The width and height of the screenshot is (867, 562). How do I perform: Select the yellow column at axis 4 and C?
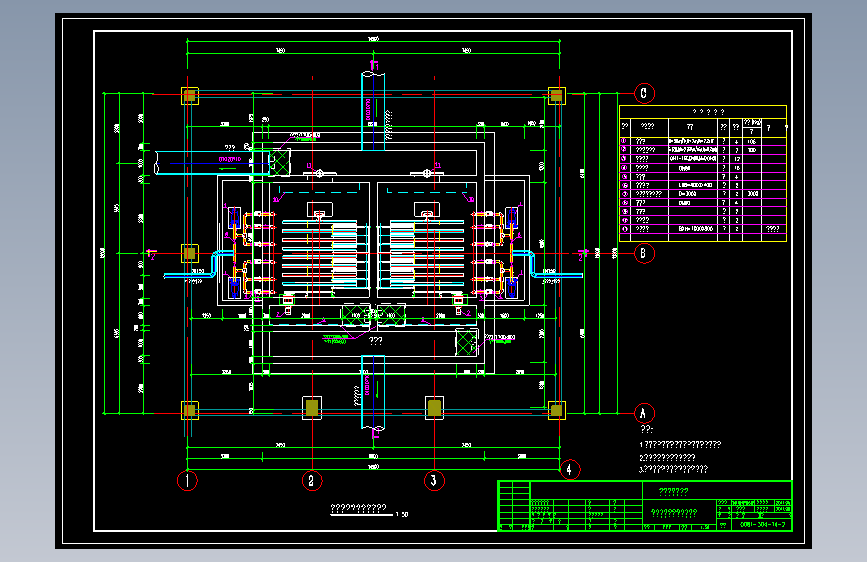click(557, 96)
